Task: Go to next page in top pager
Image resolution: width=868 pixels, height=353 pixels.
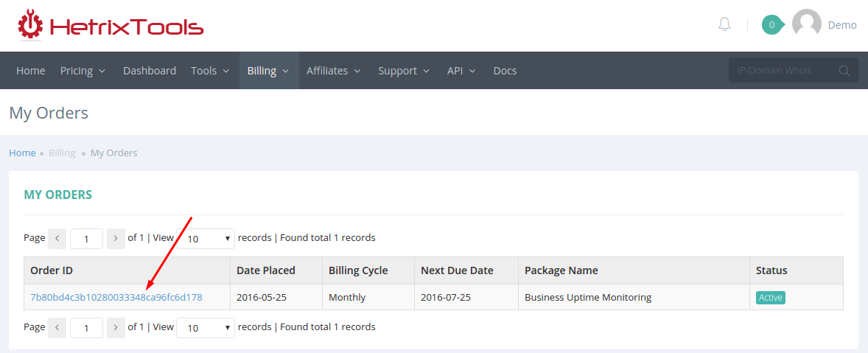Action: tap(116, 239)
